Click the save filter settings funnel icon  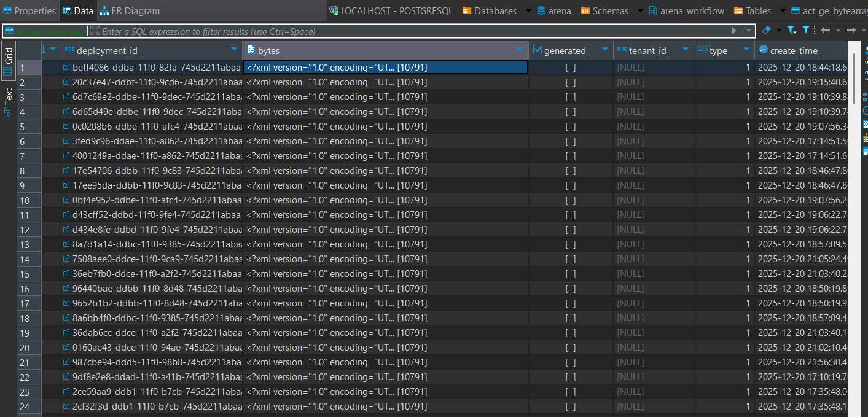[791, 30]
